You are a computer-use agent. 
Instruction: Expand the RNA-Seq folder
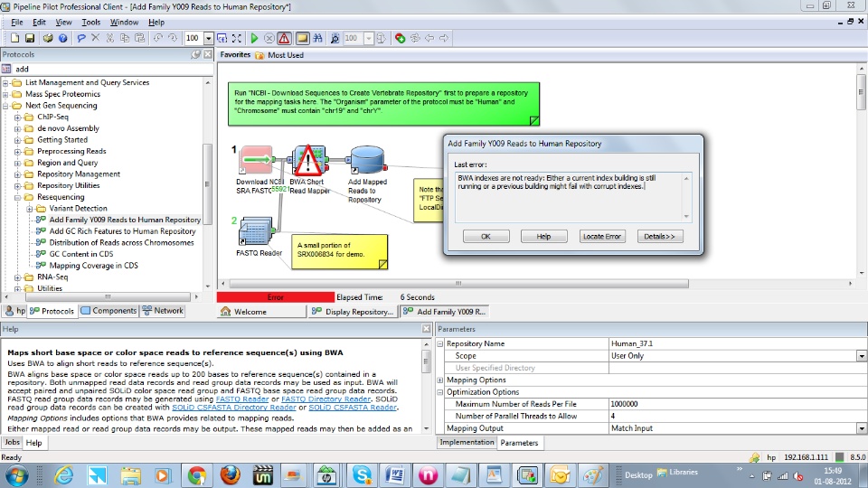[x=18, y=277]
